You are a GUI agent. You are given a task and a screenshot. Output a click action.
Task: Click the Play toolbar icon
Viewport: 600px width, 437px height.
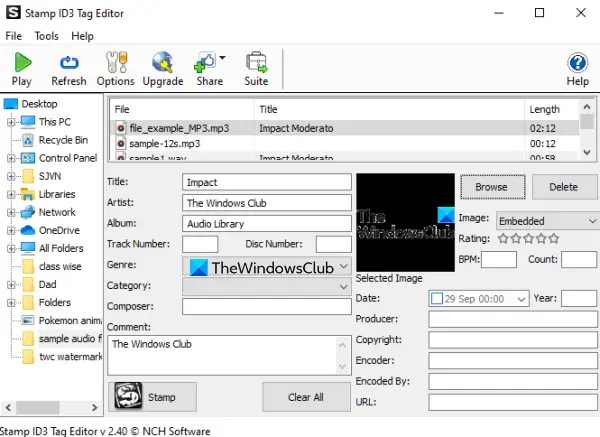point(23,62)
